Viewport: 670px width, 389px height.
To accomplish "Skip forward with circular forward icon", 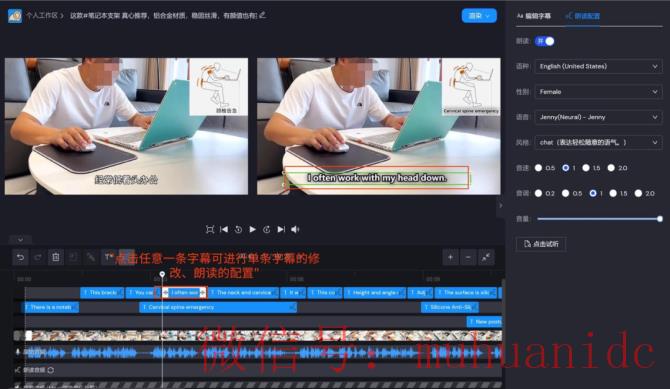I will (267, 230).
